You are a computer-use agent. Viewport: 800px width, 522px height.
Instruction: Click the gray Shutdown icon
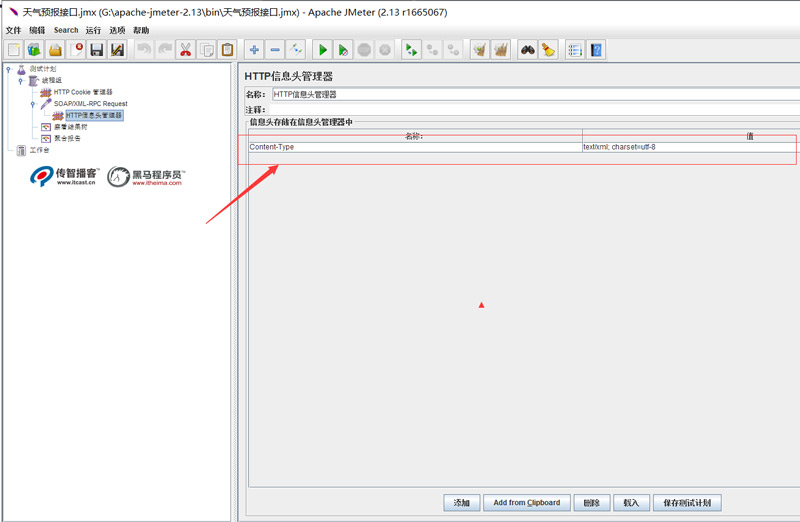(x=385, y=50)
